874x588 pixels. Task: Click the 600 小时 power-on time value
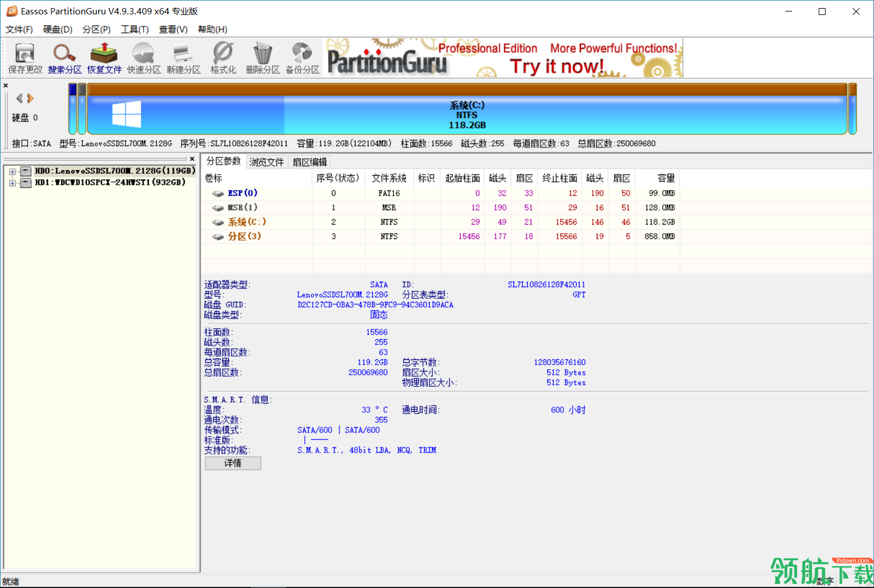tap(568, 410)
